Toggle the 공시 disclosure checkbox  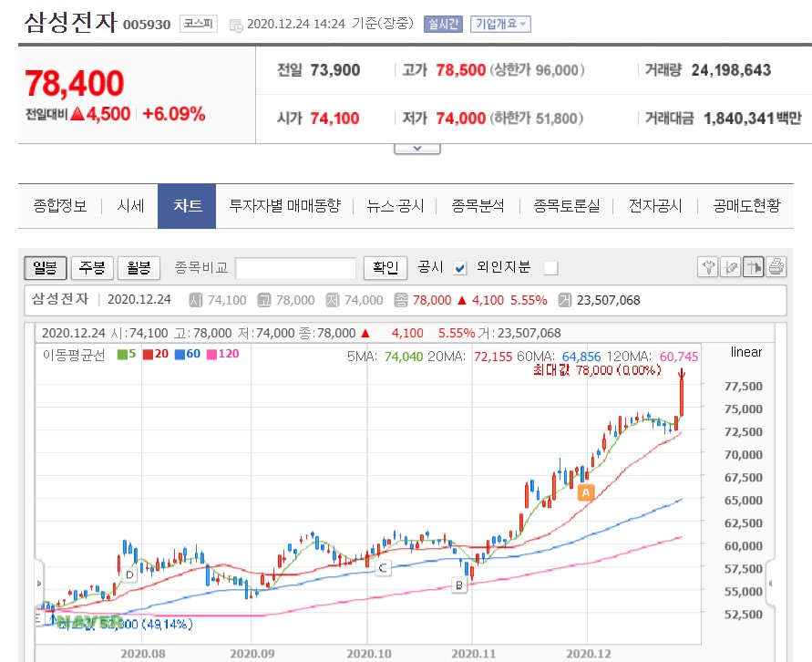(460, 268)
